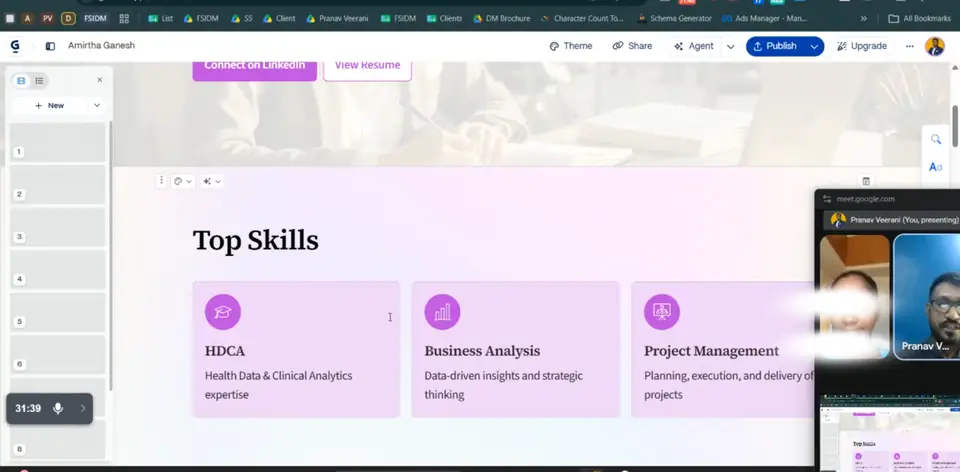Click the Gamma logo home icon
The width and height of the screenshot is (960, 472).
point(15,46)
